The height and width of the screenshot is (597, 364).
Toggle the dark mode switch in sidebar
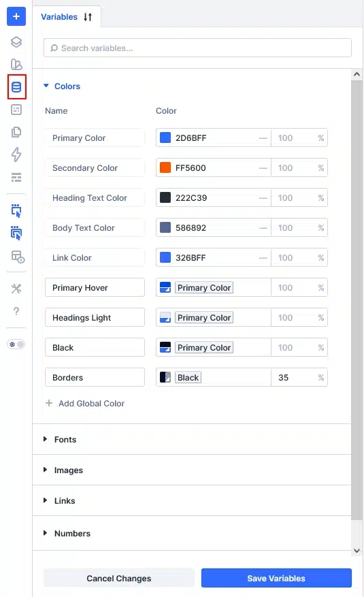tap(16, 344)
